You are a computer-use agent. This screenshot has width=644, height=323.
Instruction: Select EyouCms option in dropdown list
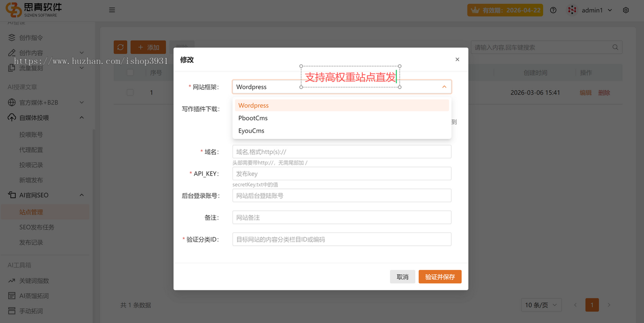pyautogui.click(x=342, y=131)
